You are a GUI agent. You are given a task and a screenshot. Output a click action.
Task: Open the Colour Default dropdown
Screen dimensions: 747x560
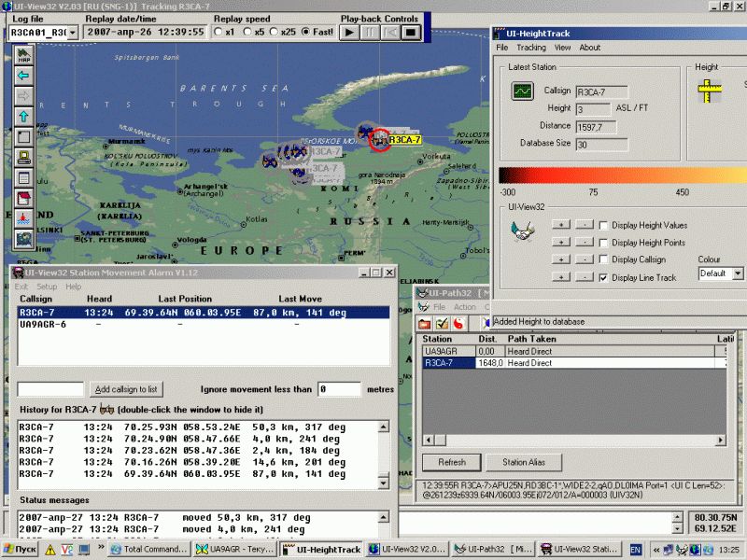coord(738,273)
